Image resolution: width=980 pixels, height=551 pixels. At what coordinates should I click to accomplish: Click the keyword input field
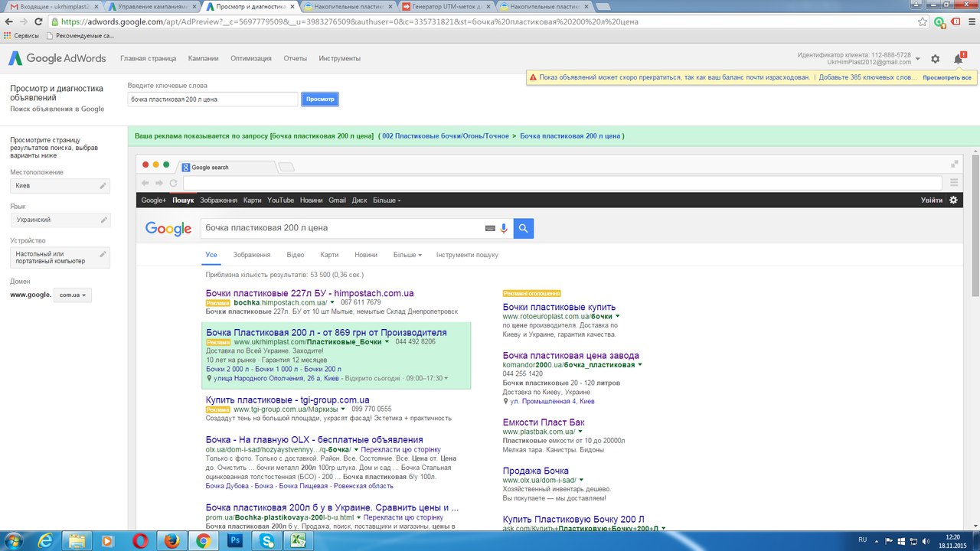click(213, 99)
